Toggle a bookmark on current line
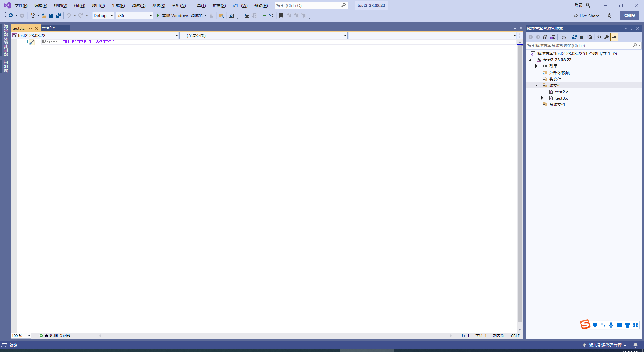Screen dimensions: 644x352 click(x=281, y=16)
